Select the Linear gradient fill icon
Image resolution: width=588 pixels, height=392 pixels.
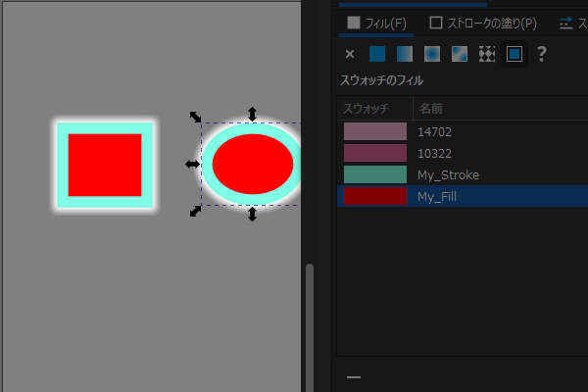coord(405,54)
